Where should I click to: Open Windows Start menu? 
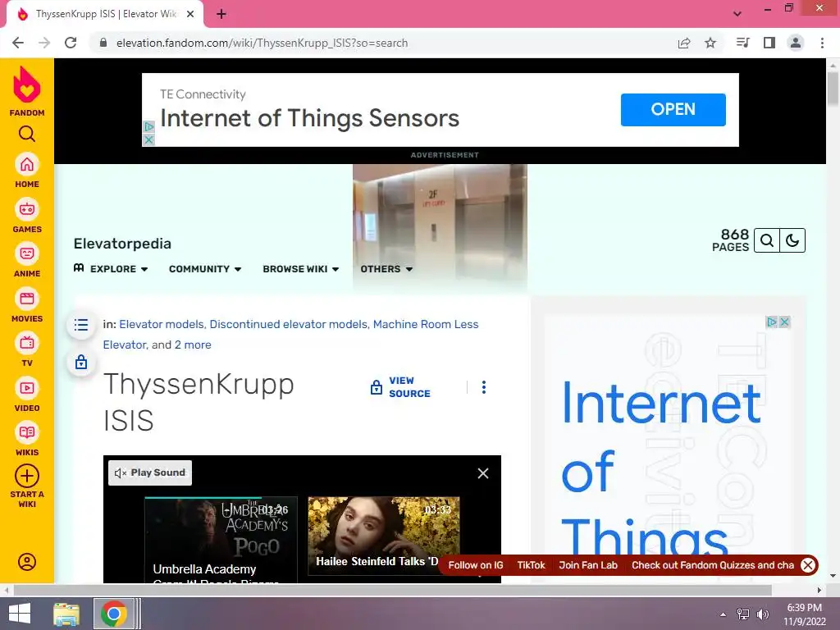pos(20,614)
